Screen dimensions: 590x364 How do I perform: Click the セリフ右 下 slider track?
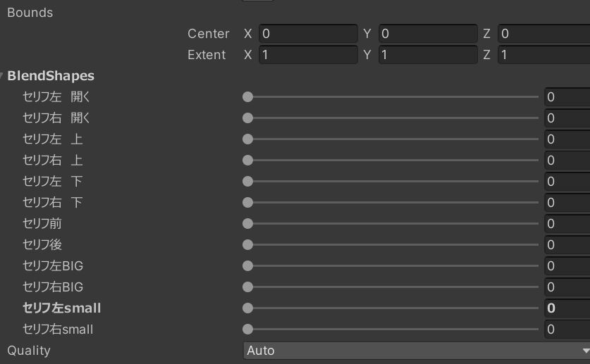(395, 203)
